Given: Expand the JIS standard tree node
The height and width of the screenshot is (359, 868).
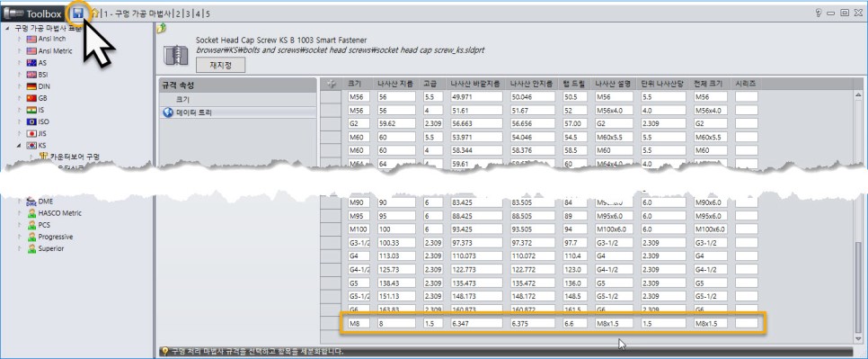Looking at the screenshot, I should pos(20,133).
